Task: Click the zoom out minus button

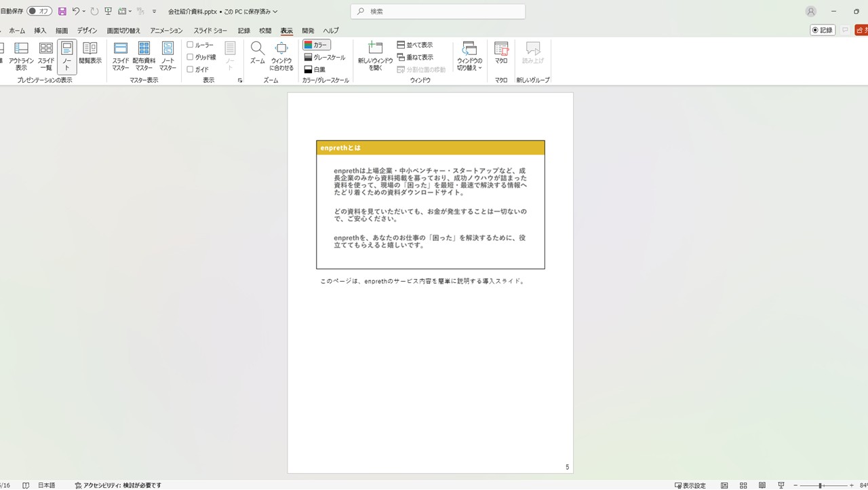Action: 795,485
